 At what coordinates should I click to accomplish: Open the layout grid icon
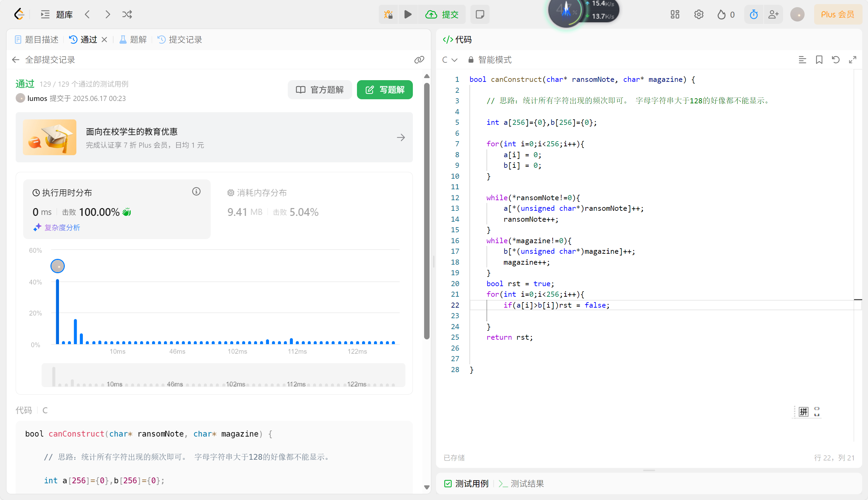click(675, 14)
